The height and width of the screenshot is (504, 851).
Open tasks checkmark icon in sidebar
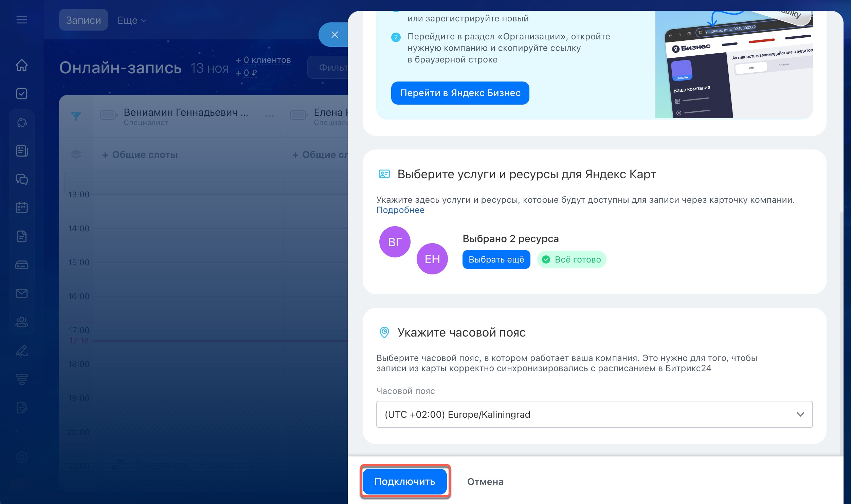pos(22,94)
